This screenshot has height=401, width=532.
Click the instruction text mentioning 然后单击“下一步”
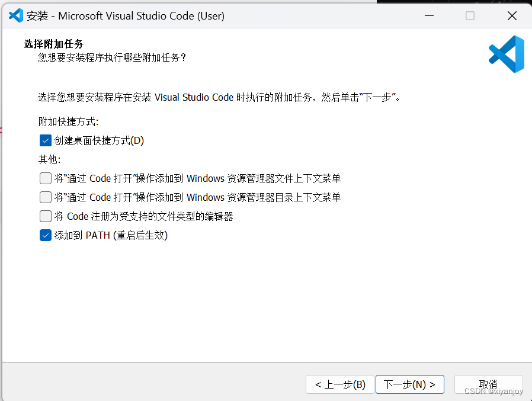pyautogui.click(x=219, y=97)
